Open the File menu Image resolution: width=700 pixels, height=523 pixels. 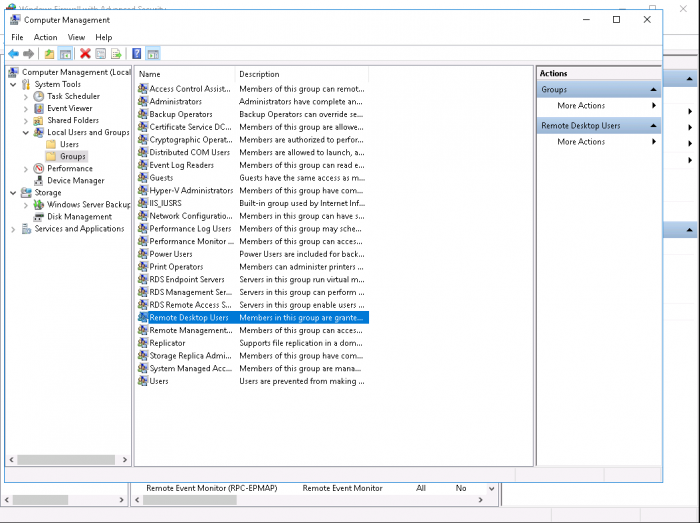(17, 37)
